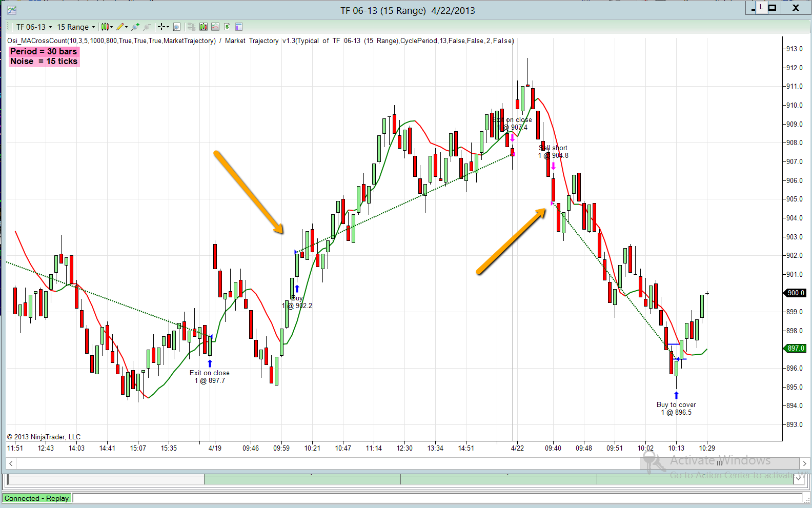Open the strategies dollar sign icon

click(x=227, y=27)
